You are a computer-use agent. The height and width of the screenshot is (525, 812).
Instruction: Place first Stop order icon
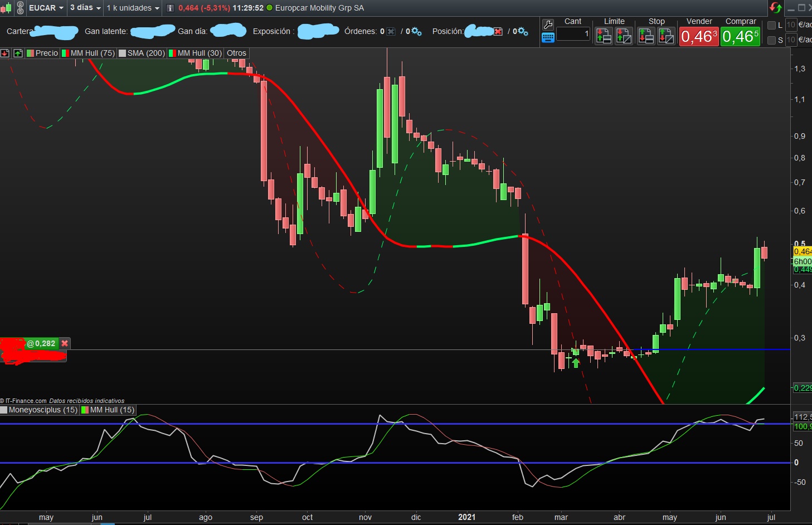pos(646,36)
